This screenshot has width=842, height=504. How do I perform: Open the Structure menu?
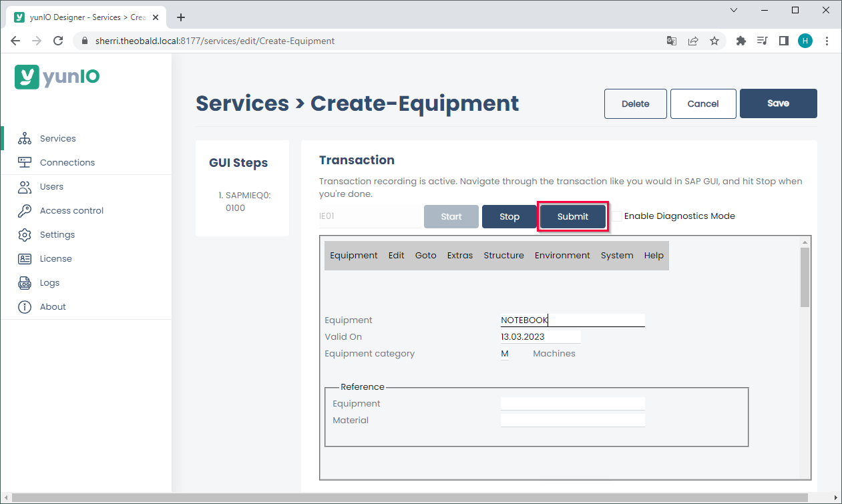[x=504, y=256]
